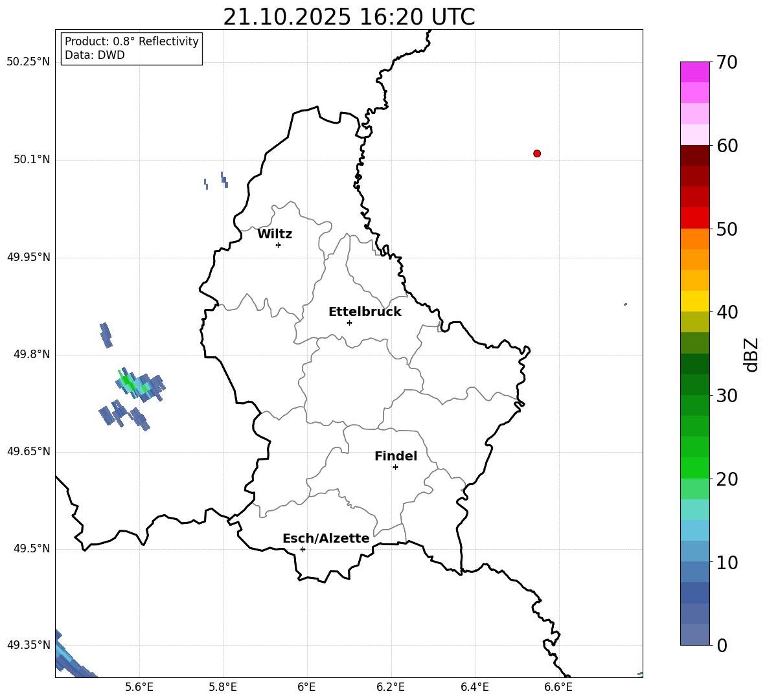This screenshot has width=767, height=700.
Task: Click the 6°E longitude label
Action: [306, 687]
